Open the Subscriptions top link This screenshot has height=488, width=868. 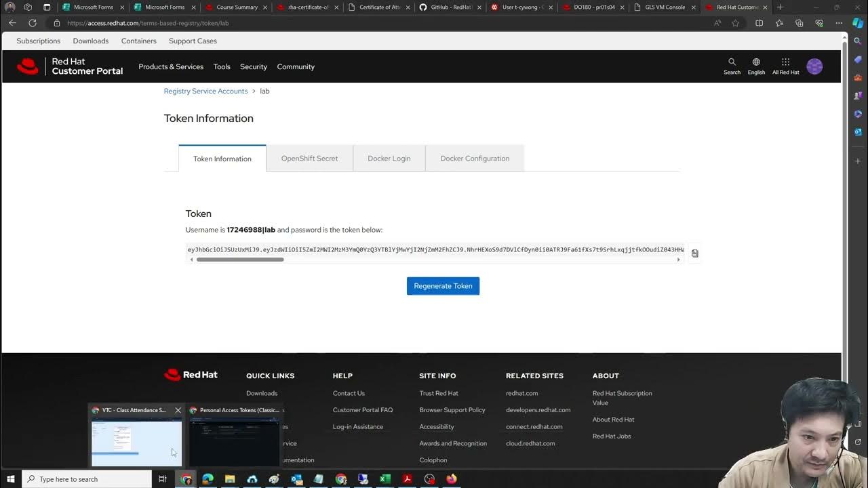38,41
